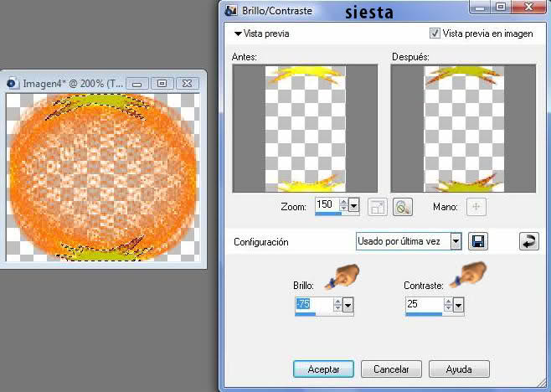Click the Contraste spinner arrows

tap(448, 305)
